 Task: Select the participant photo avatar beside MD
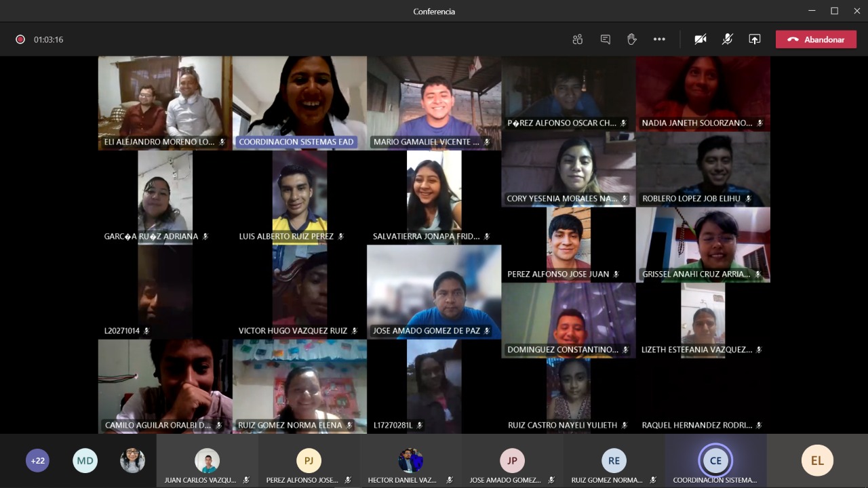pyautogui.click(x=132, y=461)
